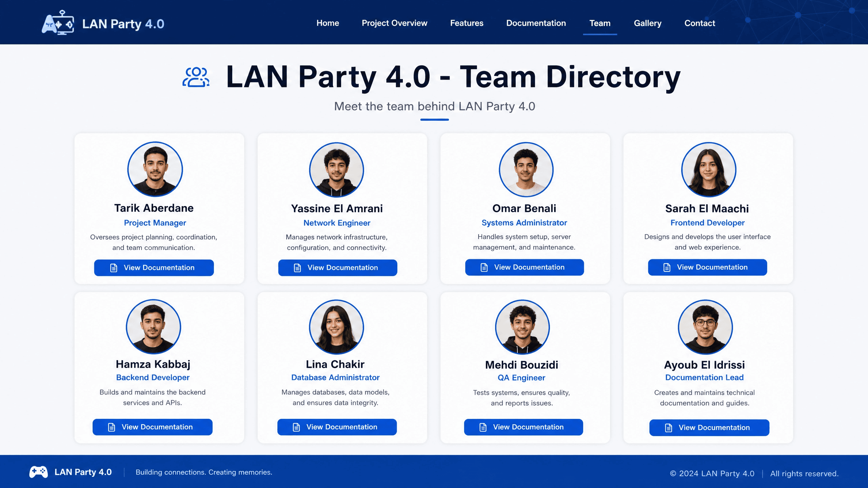The height and width of the screenshot is (488, 868).
Task: View Documentation for Sarah El Maachi
Action: (707, 267)
